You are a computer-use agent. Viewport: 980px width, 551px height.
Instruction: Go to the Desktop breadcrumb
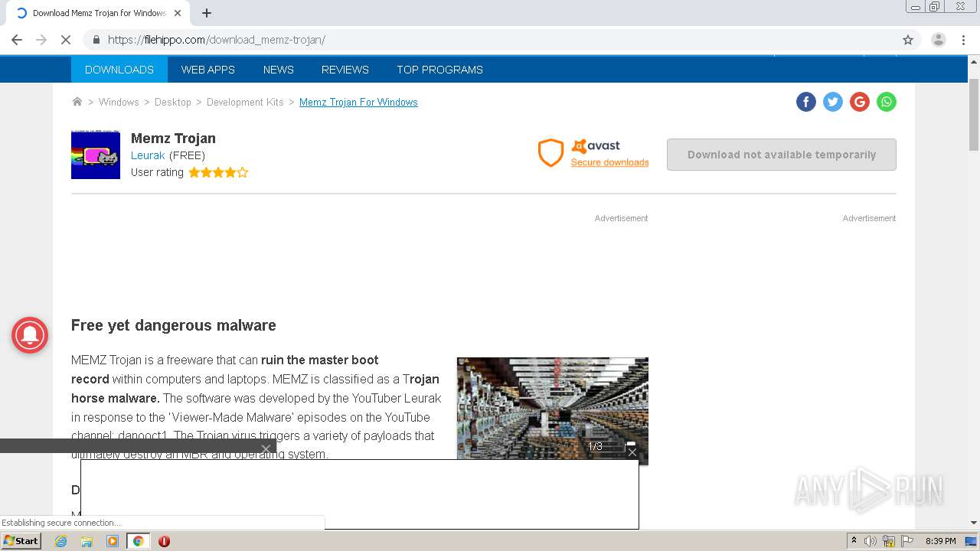(x=173, y=102)
